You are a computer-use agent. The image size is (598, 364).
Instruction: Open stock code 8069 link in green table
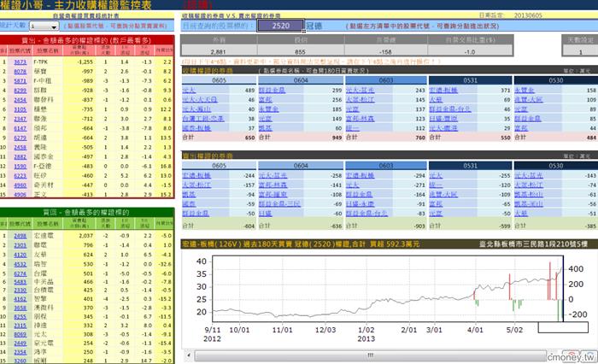coord(21,334)
